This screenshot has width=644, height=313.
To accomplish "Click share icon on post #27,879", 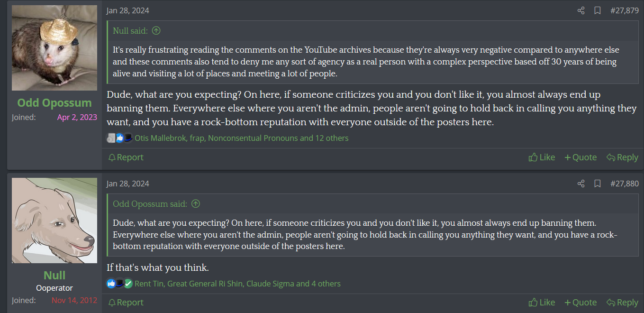I will 581,10.
